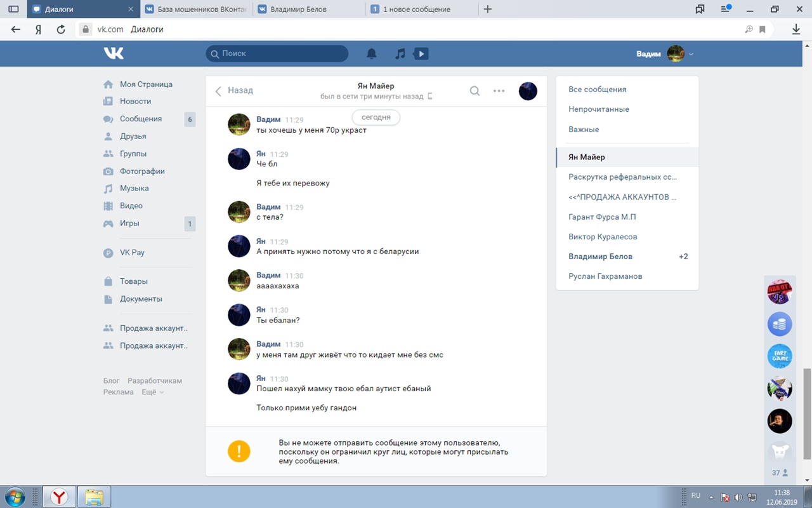Search within conversation using magnifier icon
The width and height of the screenshot is (812, 508).
[x=475, y=91]
